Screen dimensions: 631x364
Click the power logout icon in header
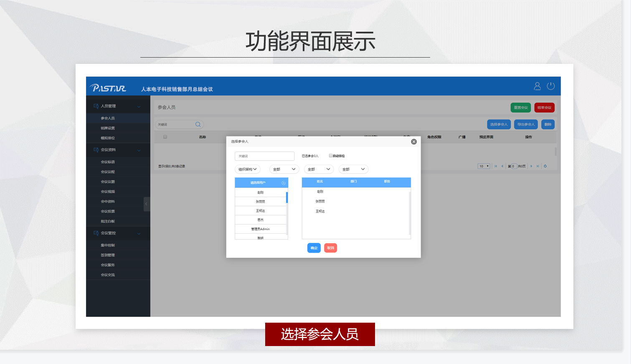point(551,86)
